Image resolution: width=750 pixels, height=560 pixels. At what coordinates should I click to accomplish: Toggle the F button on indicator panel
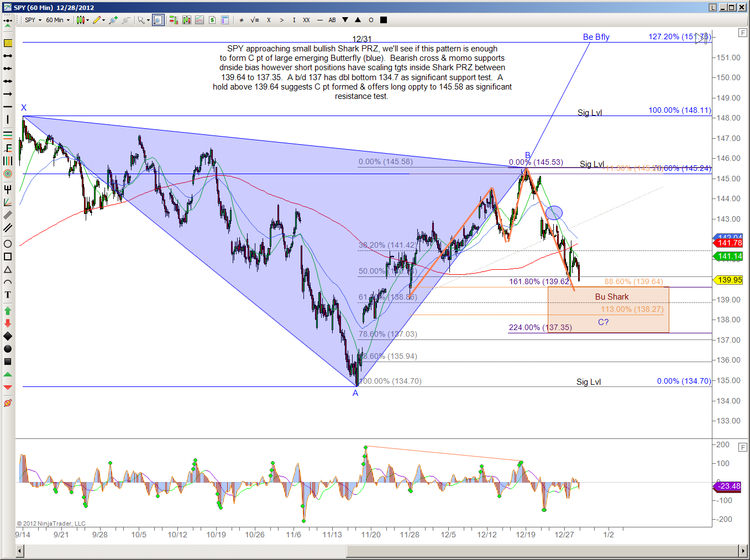click(x=742, y=447)
